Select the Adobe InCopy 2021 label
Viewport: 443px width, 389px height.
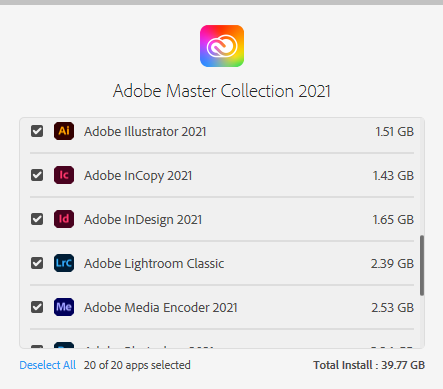click(138, 176)
